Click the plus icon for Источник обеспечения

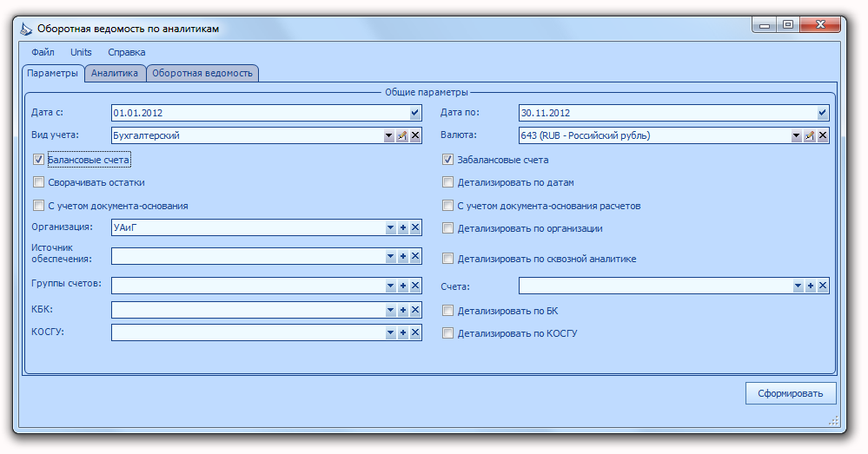pyautogui.click(x=403, y=256)
